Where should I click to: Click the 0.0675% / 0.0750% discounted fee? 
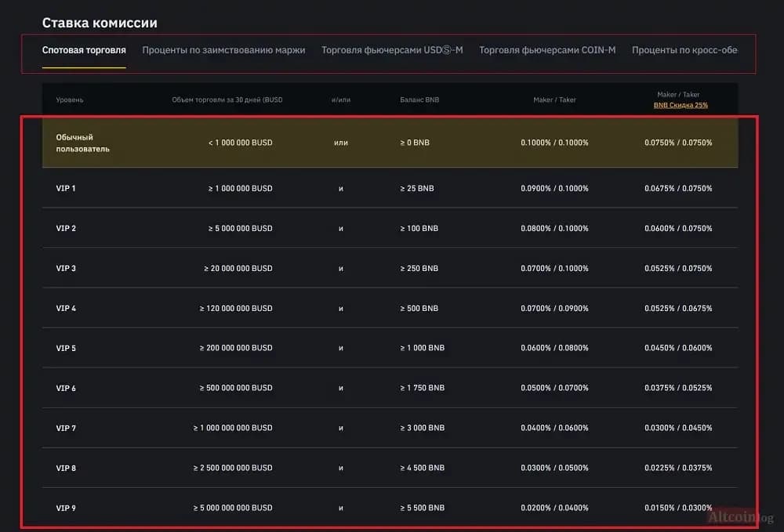point(678,188)
